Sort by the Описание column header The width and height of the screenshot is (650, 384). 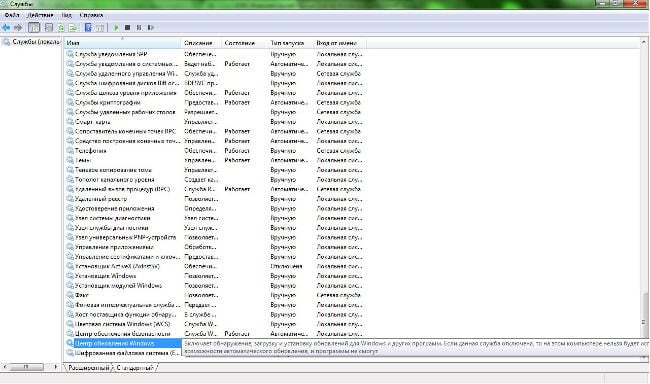click(201, 43)
